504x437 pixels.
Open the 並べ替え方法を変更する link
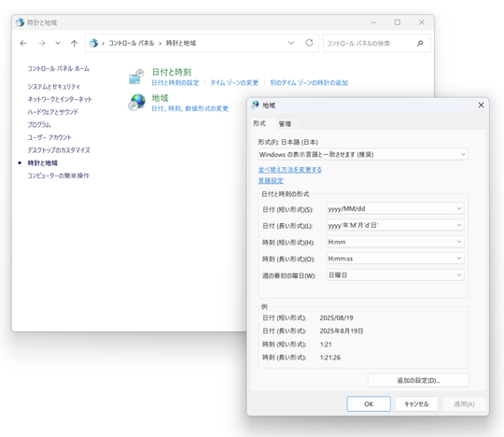coord(289,170)
